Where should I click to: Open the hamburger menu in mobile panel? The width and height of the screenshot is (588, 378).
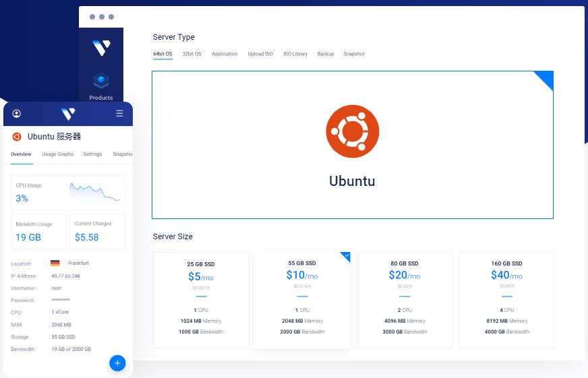[119, 113]
